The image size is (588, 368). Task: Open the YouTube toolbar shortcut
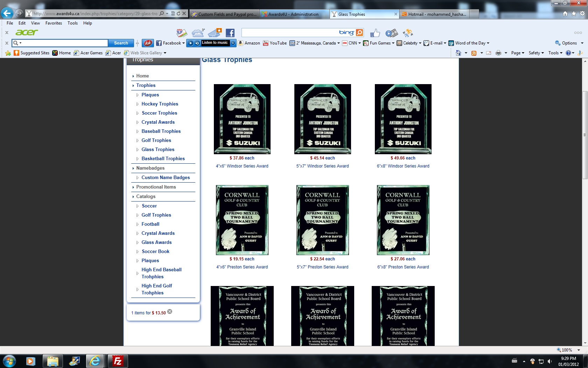click(x=275, y=43)
